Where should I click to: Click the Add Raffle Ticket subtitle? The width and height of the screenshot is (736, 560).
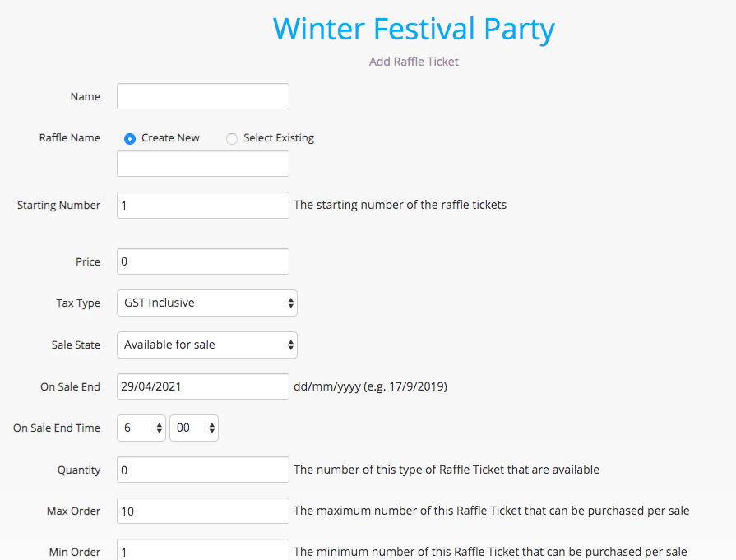click(x=414, y=62)
